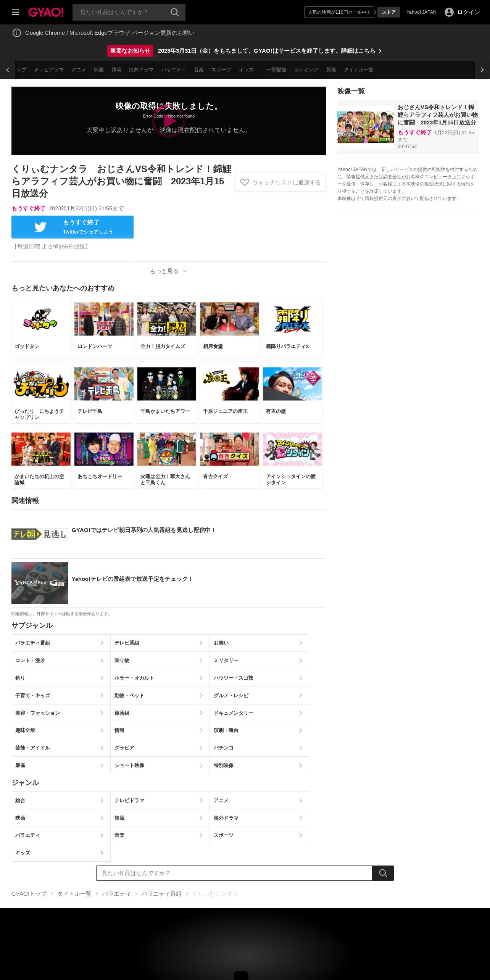Open 有吉クイズ recommendation card
The width and height of the screenshot is (490, 980).
point(229,458)
